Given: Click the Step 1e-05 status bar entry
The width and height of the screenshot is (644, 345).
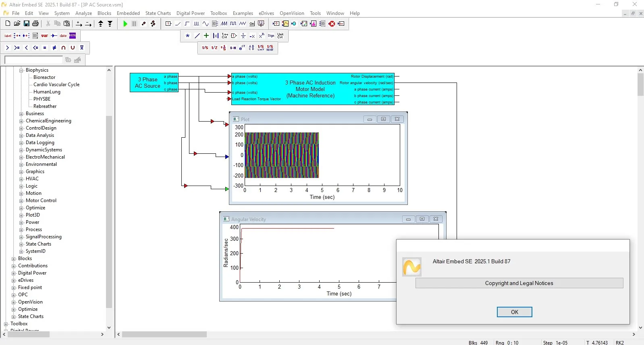Looking at the screenshot, I should pos(555,343).
